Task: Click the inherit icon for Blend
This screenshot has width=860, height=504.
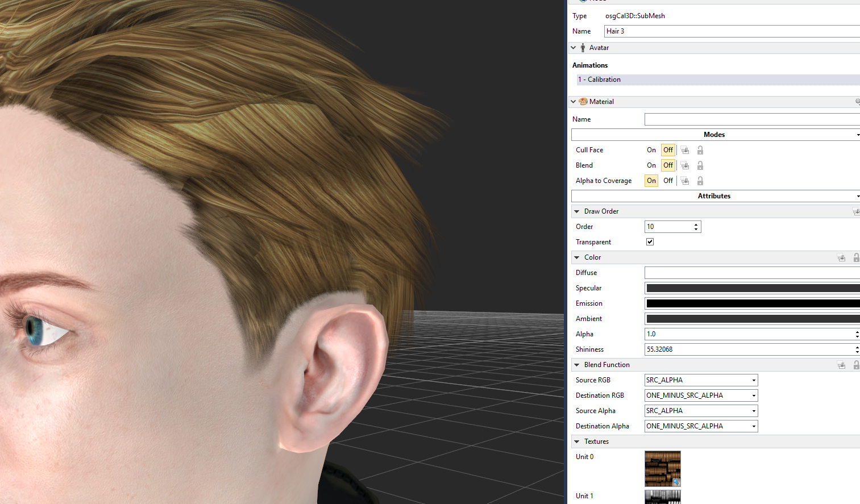Action: [685, 165]
